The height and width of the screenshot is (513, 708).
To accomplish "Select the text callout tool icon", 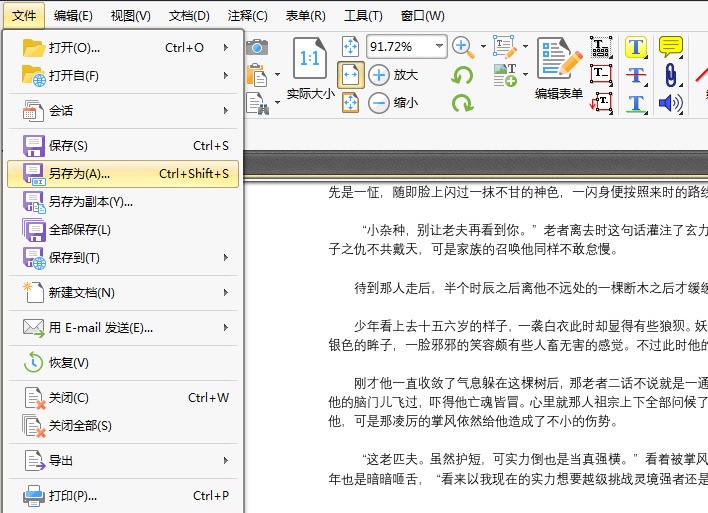I will click(x=601, y=103).
